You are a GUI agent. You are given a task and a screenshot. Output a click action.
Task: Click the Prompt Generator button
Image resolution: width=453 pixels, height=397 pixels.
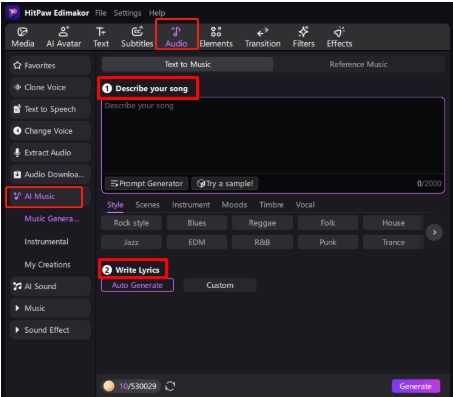point(147,183)
